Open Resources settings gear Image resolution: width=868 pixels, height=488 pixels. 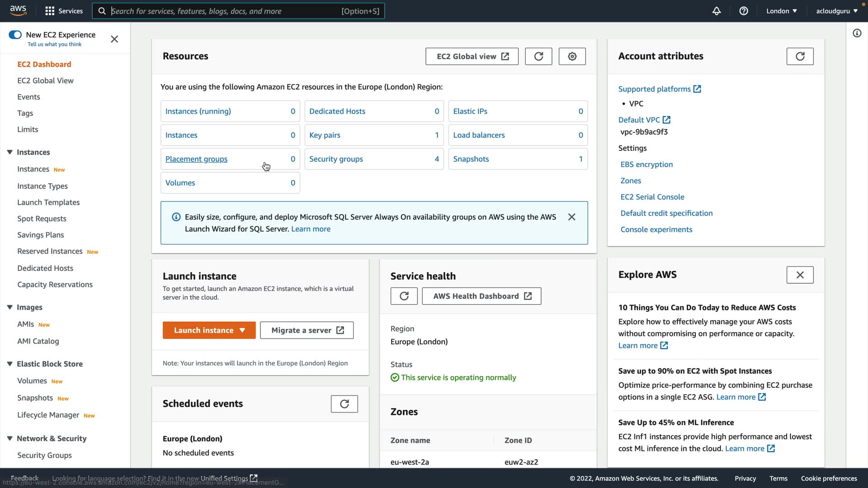click(x=572, y=56)
